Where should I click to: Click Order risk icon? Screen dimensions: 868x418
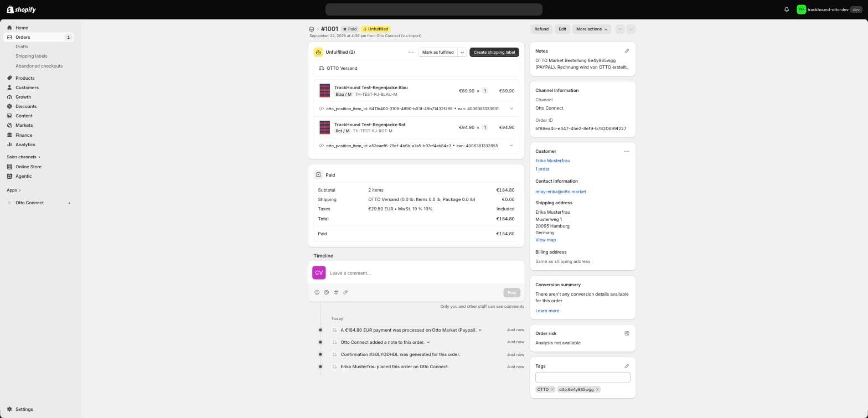click(627, 333)
